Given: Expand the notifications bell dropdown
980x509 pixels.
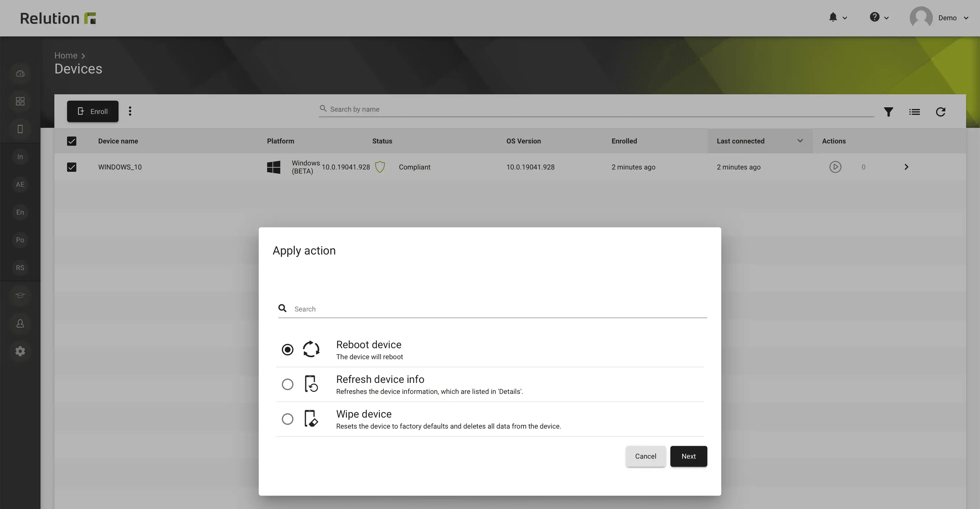Looking at the screenshot, I should pos(837,18).
